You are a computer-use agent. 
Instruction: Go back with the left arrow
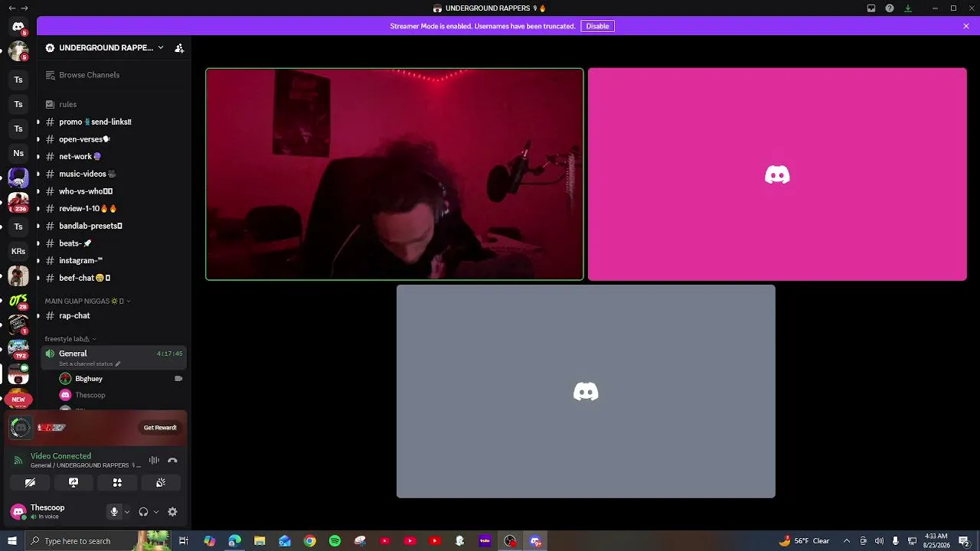(11, 8)
